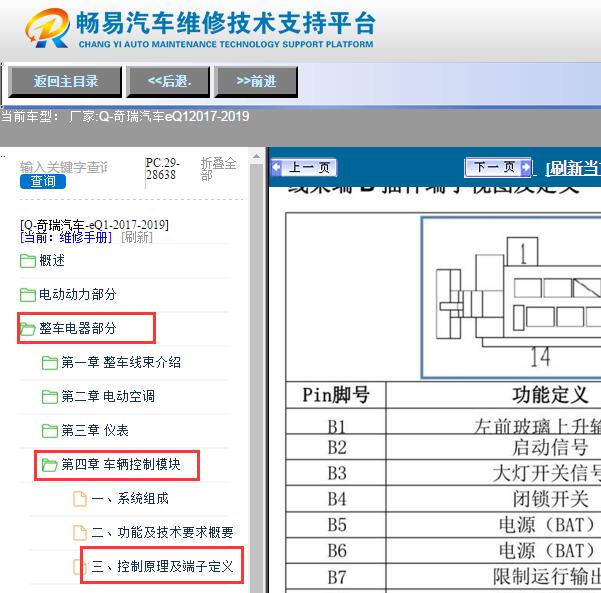601x593 pixels.
Task: Click open folder icon beside 第四章 车辆控制模块
Action: (49, 465)
